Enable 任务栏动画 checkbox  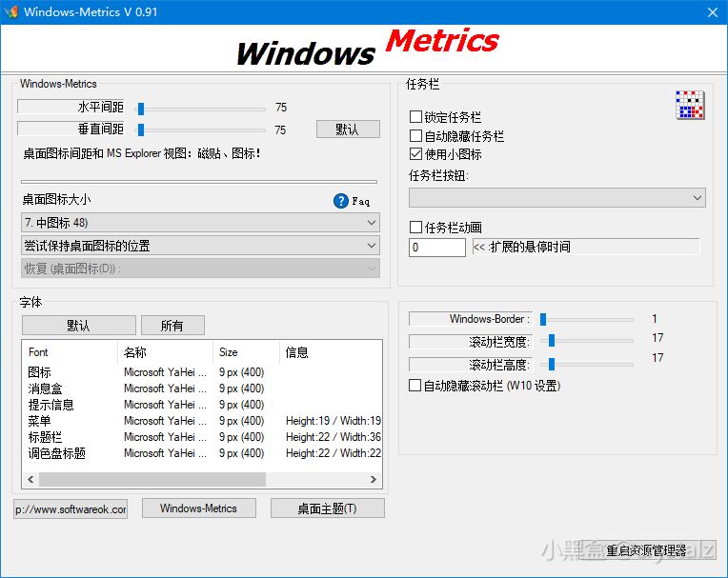tap(416, 228)
